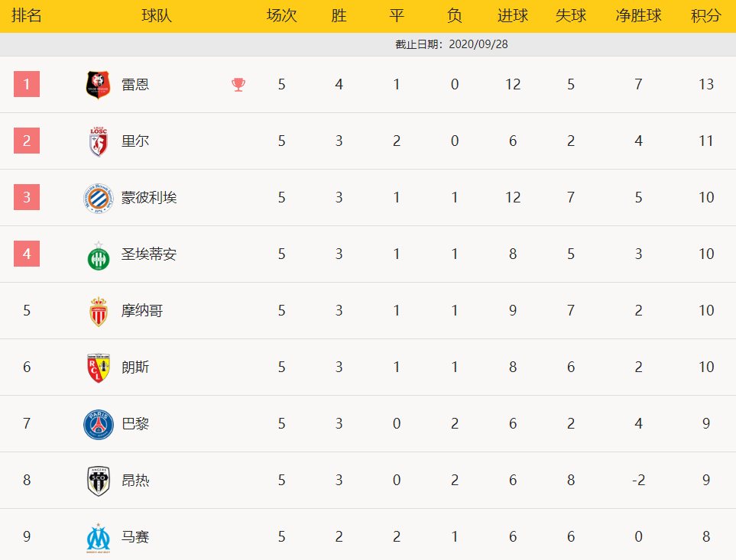Sort by the 净胜球 column header
Screen dimensions: 736x560
pos(638,15)
